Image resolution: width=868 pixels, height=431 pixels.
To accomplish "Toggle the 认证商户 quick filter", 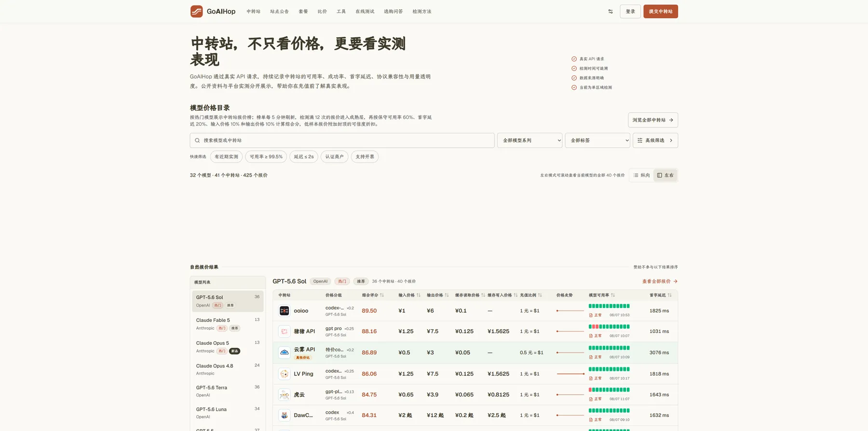I will point(334,157).
